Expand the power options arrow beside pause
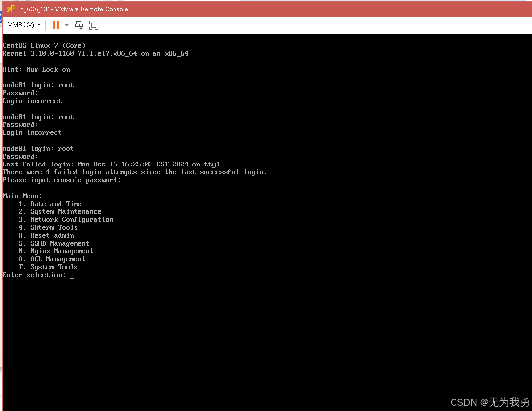This screenshot has height=411, width=532. 67,25
